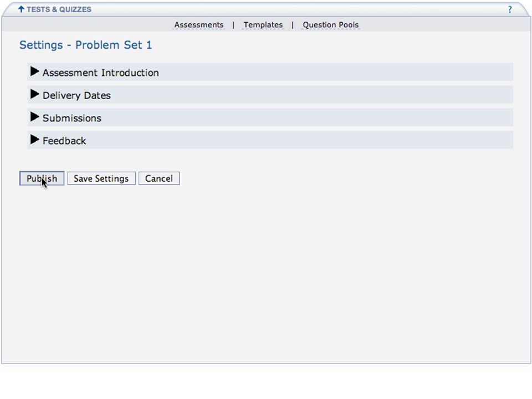Click the Delivery Dates label
This screenshot has height=399, width=532.
click(76, 95)
